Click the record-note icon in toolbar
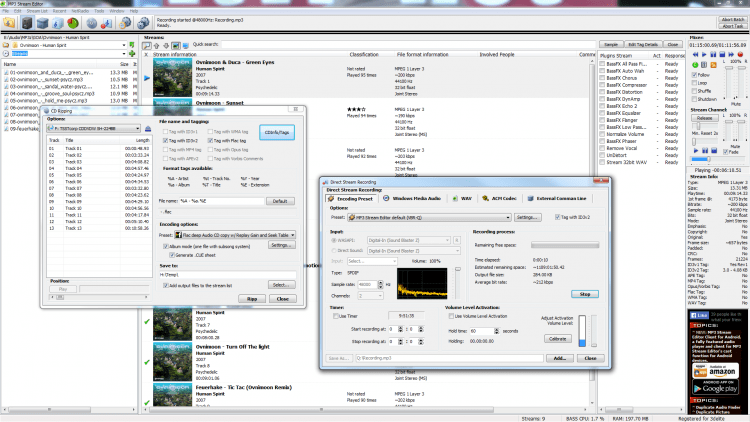The width and height of the screenshot is (750, 422). coord(106,22)
